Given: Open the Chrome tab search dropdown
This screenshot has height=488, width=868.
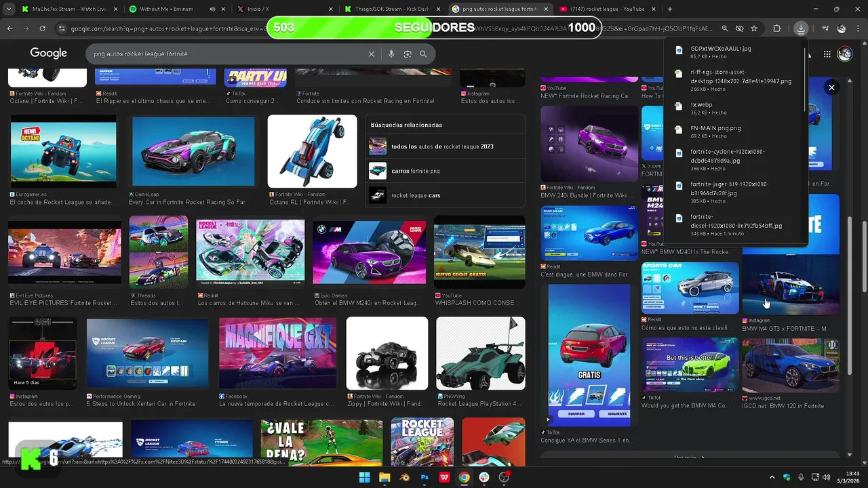Looking at the screenshot, I should tap(9, 9).
